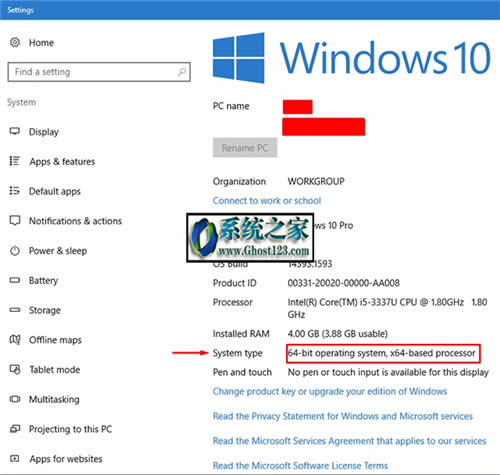This screenshot has width=500, height=475.
Task: Open Notifications & actions settings
Action: [75, 221]
